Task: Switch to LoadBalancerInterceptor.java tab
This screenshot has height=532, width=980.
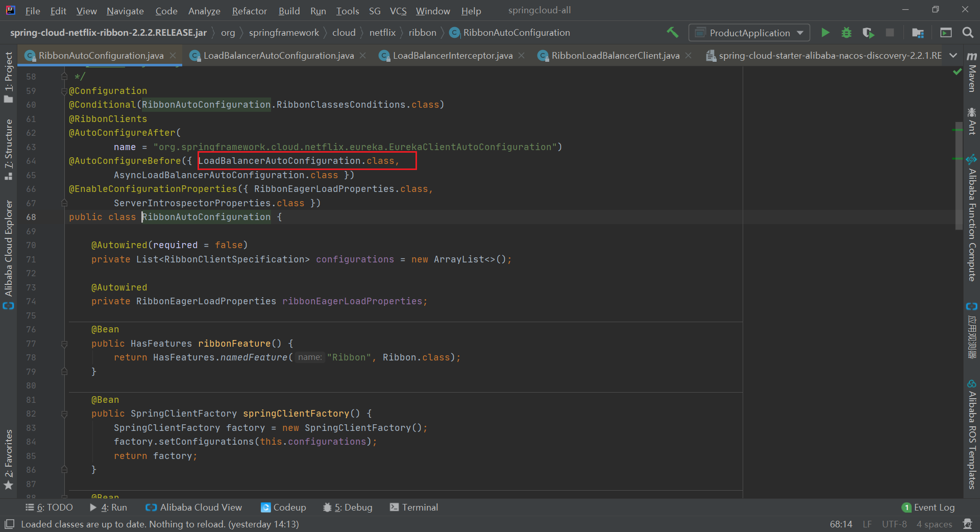Action: point(452,56)
